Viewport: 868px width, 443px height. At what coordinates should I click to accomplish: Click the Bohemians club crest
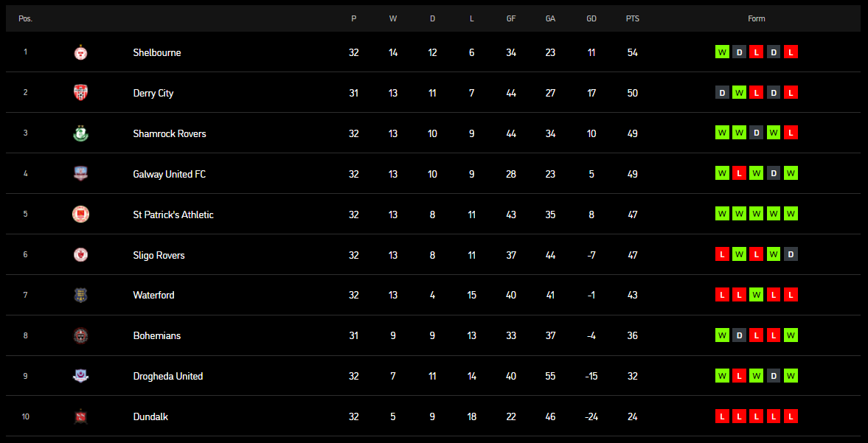pyautogui.click(x=81, y=335)
